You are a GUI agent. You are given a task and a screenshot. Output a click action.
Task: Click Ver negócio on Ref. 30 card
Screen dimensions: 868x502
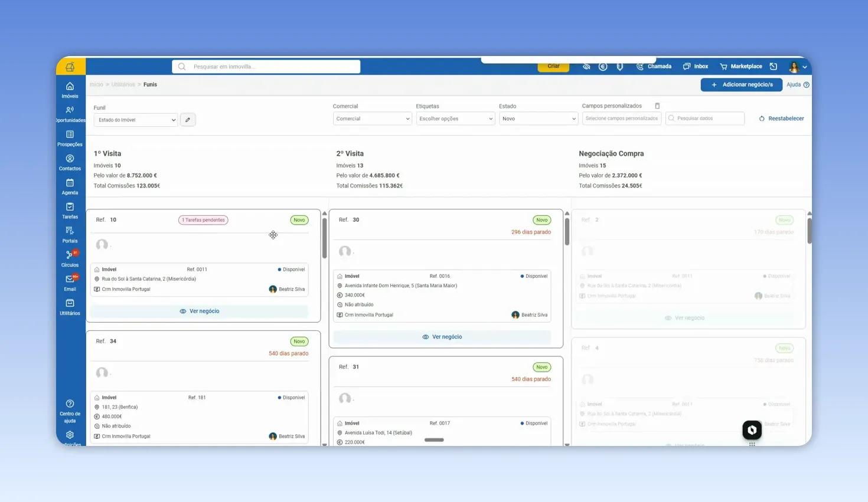coord(442,337)
